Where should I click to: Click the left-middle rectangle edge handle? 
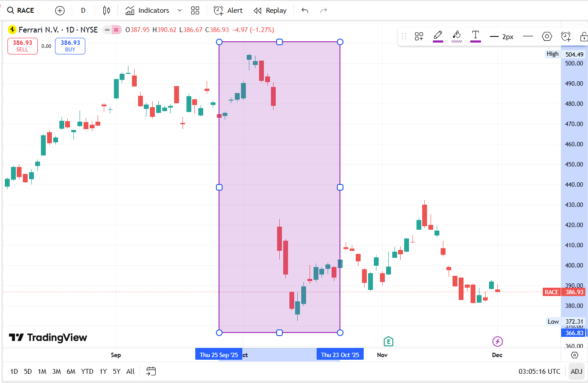click(219, 187)
